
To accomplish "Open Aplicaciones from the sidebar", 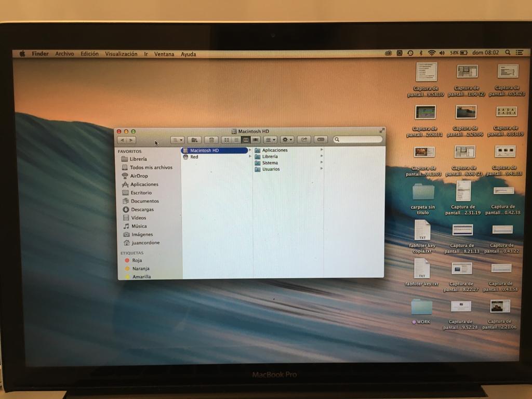I will (140, 184).
